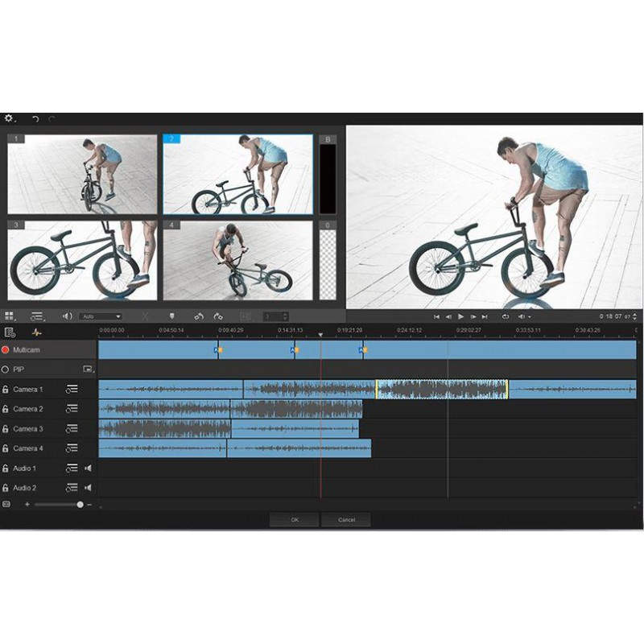The image size is (644, 644).
Task: Select the Multicam radio button
Action: pyautogui.click(x=6, y=350)
